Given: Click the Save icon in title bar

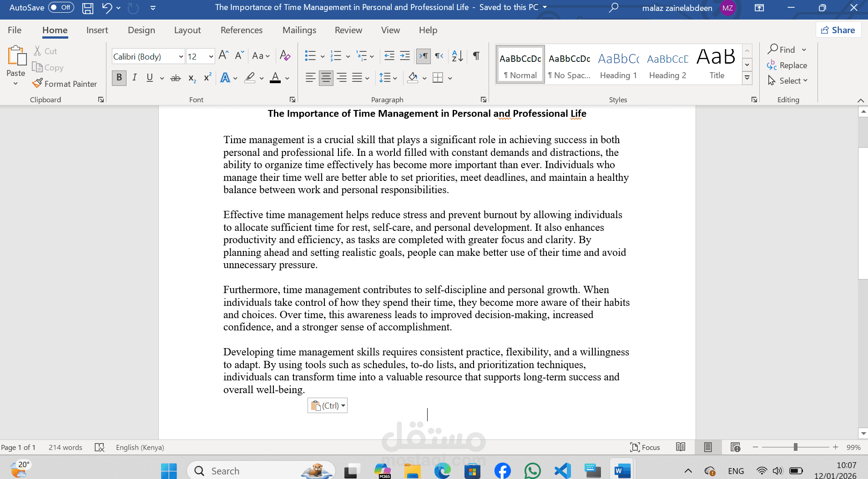Looking at the screenshot, I should point(88,8).
